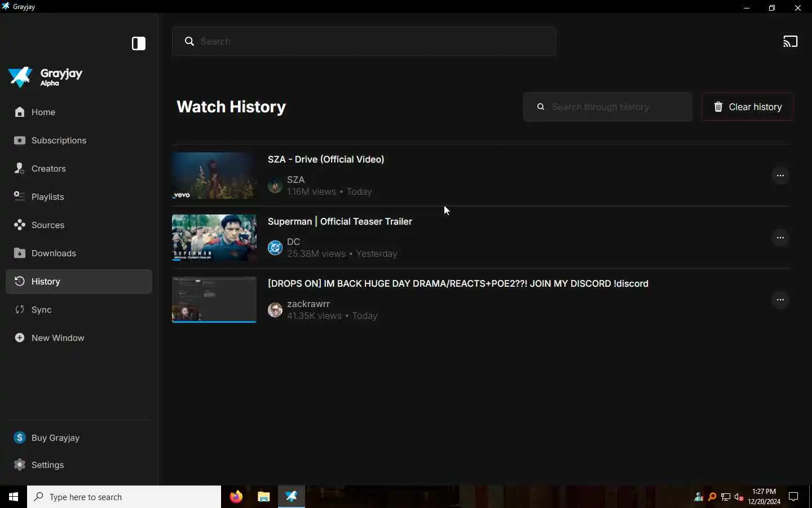Click the network tray icon
812x508 pixels.
click(x=726, y=497)
